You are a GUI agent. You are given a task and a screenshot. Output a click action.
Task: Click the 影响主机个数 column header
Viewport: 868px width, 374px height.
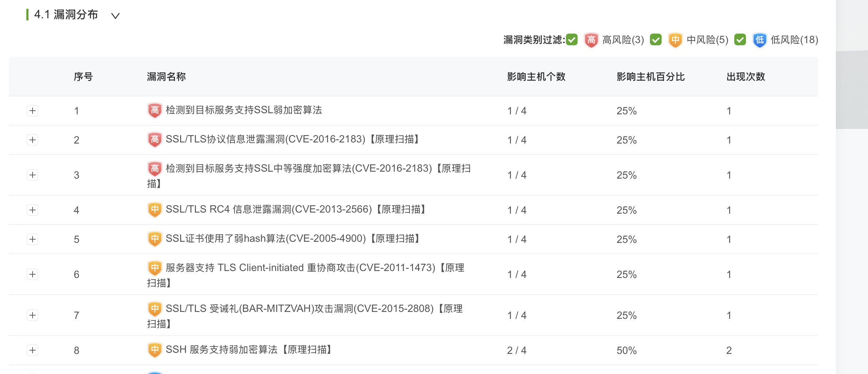click(x=536, y=77)
